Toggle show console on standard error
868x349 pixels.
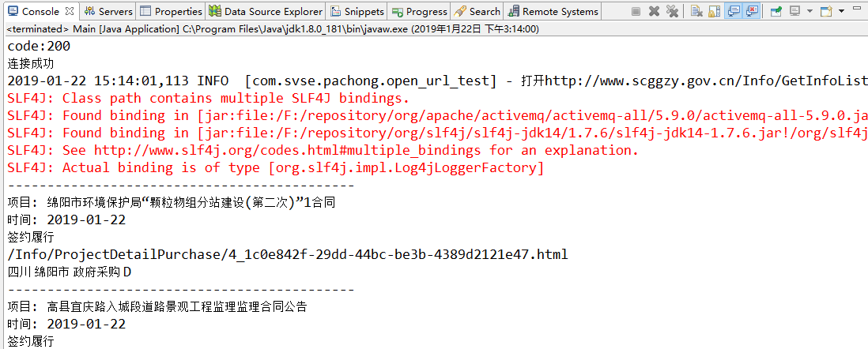pos(752,11)
